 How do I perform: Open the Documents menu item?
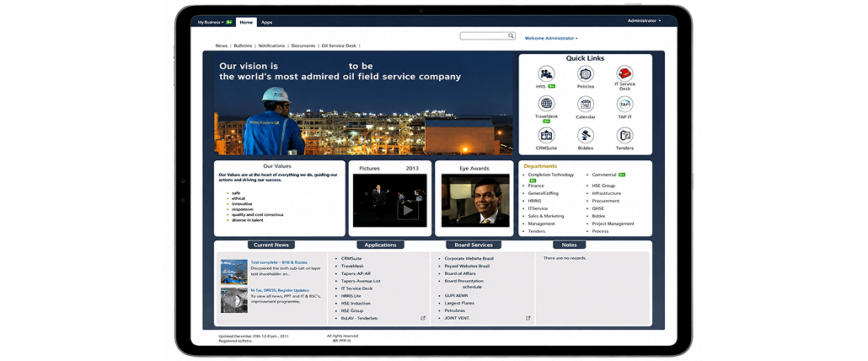coord(303,46)
